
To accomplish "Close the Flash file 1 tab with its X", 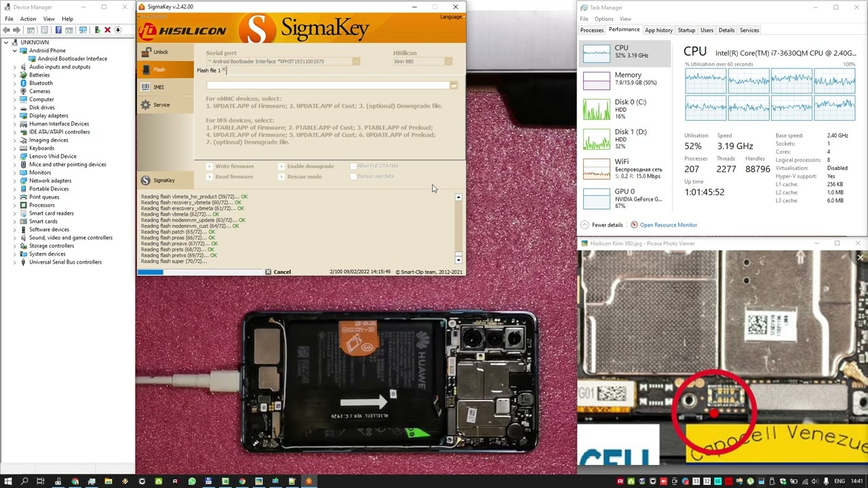I will [224, 70].
